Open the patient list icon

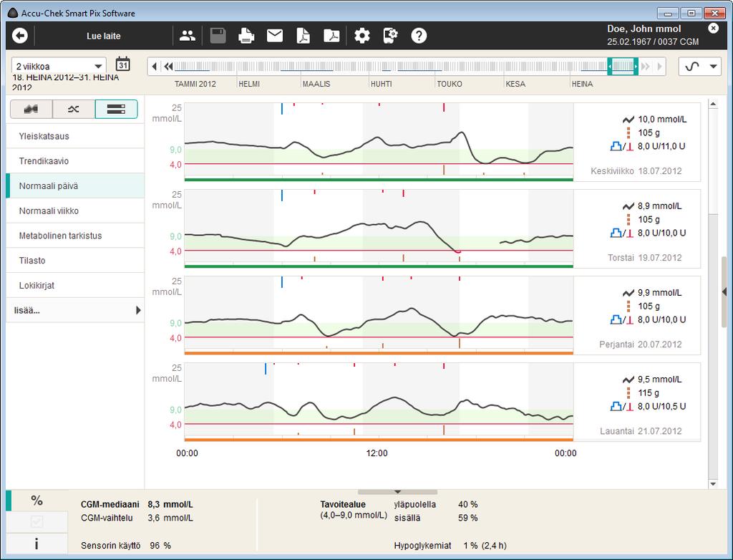pos(188,36)
